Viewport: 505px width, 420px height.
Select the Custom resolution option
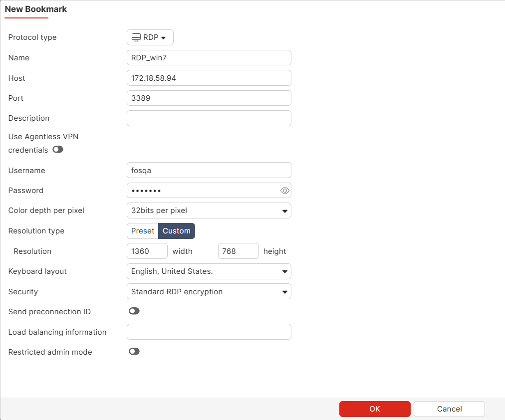(x=177, y=230)
